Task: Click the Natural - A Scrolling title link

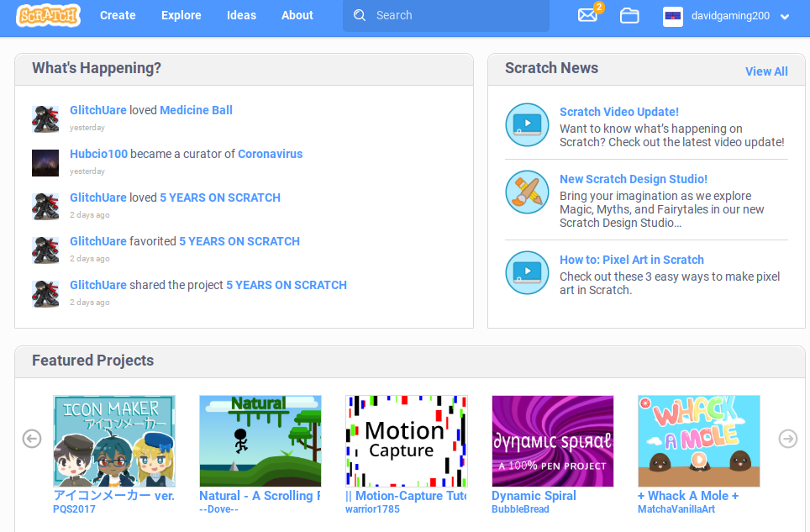Action: coord(260,496)
